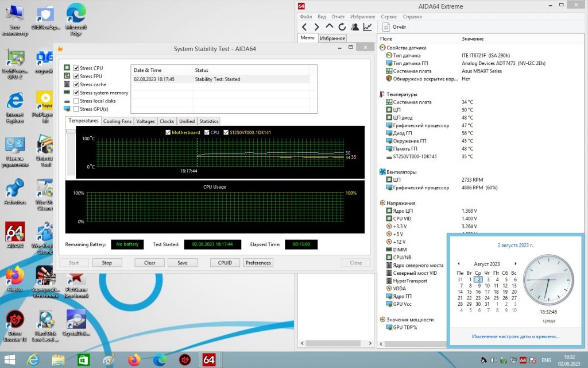Uncheck the Stress FPU checkbox
Viewport: 588px width, 368px height.
(x=76, y=76)
